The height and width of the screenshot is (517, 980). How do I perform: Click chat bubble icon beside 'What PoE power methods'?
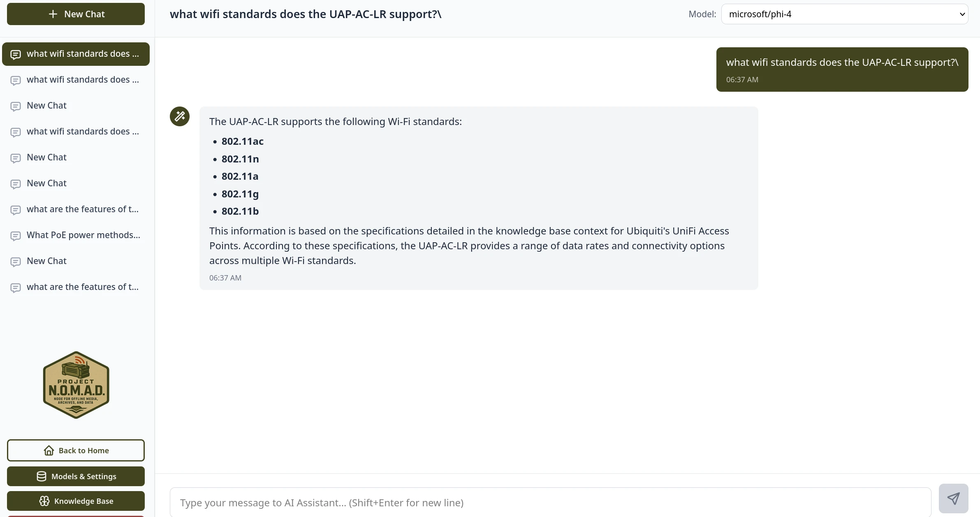(16, 236)
